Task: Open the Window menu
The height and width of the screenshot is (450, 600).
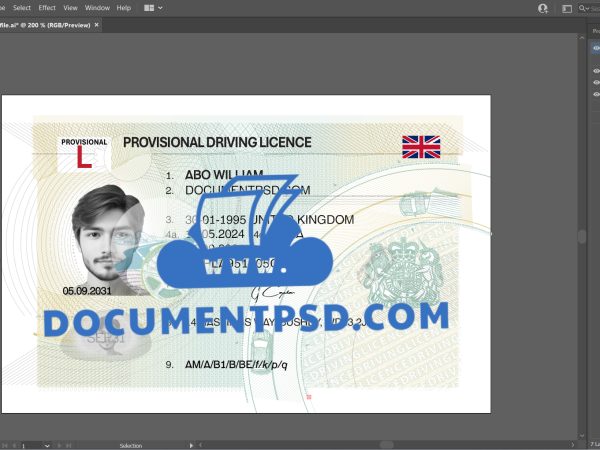Action: tap(97, 8)
